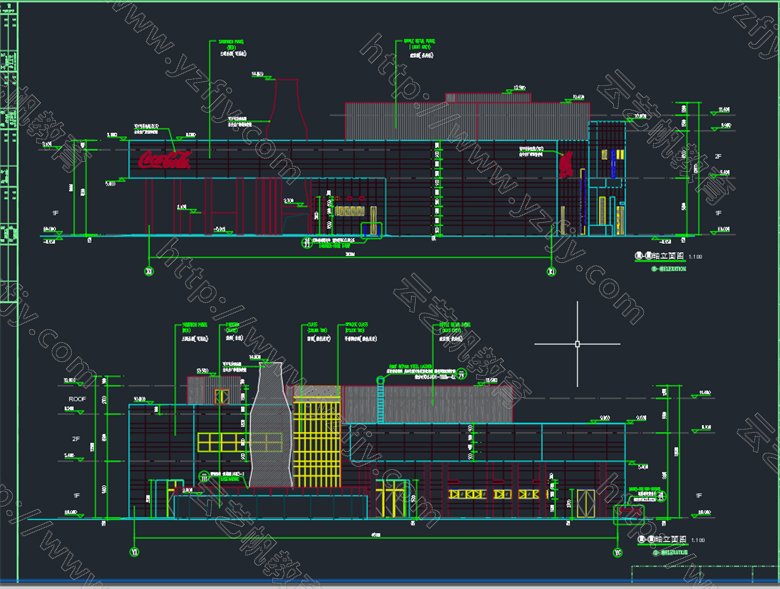Select the yellow double entrance door in lower elevation
The image size is (780, 589).
(391, 499)
